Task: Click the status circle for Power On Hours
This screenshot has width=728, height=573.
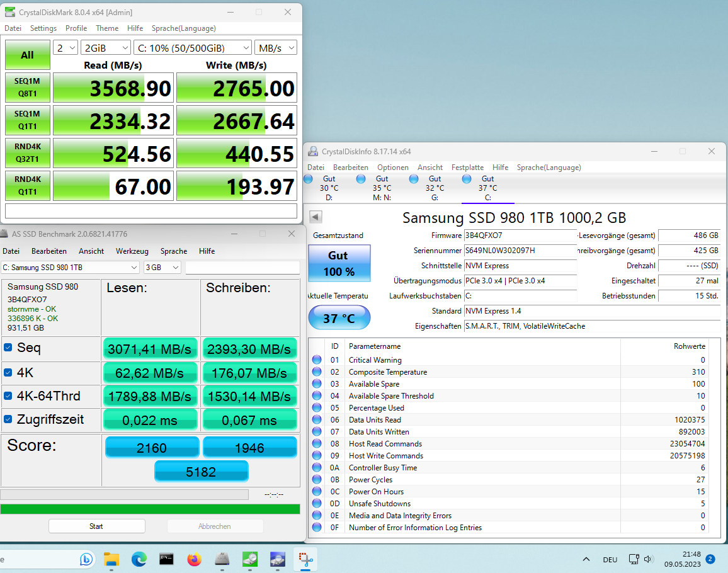Action: pyautogui.click(x=317, y=491)
